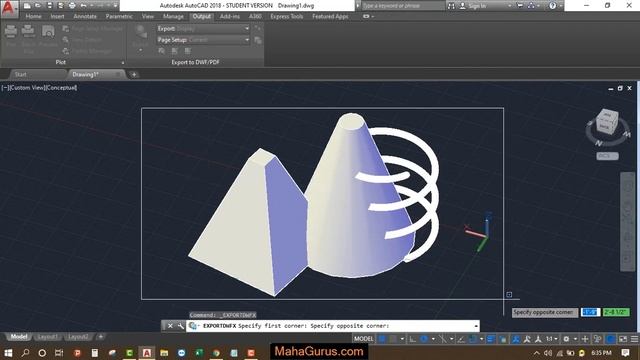Screen dimensions: 640x360
Task: Click the annotation monitor plus icon
Action: coord(585,339)
